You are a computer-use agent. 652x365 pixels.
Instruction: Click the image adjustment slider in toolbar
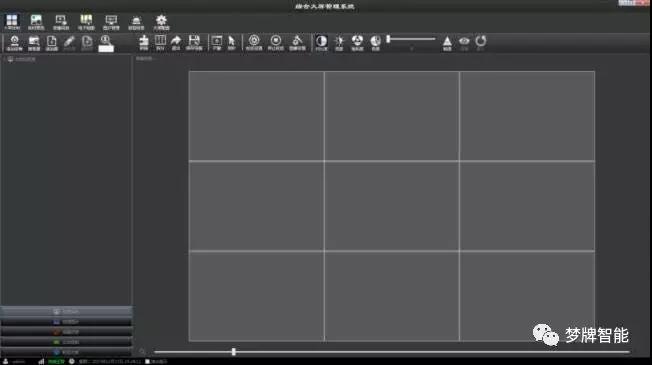pos(411,39)
